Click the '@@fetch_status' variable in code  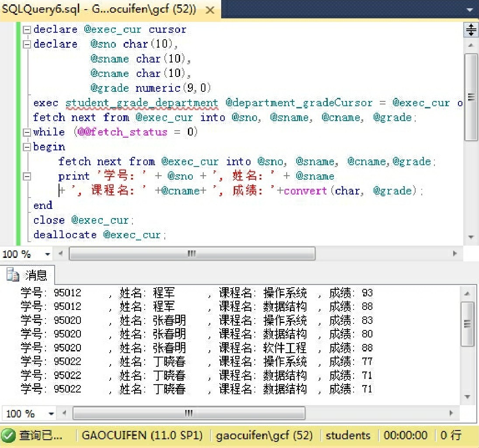pos(122,132)
